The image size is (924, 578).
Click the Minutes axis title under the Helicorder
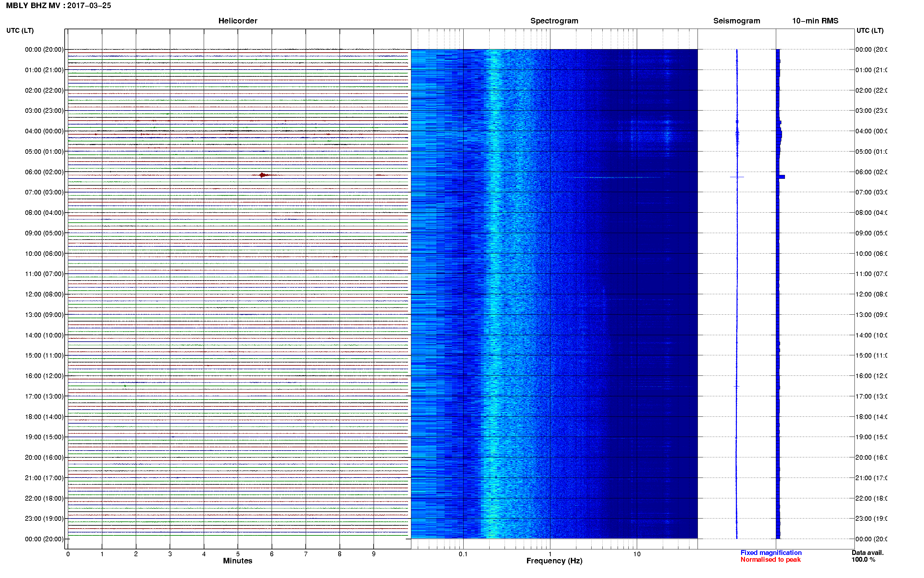pos(237,561)
